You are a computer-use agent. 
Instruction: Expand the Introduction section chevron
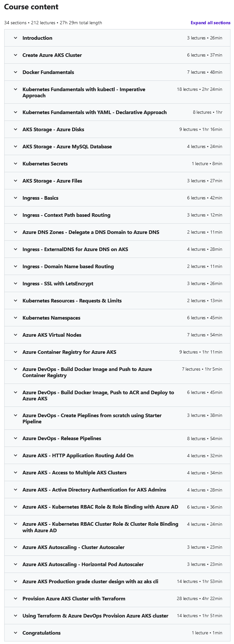click(x=16, y=38)
